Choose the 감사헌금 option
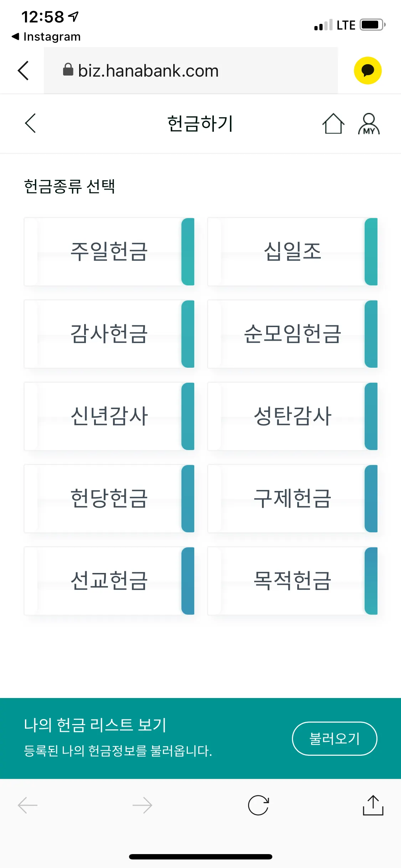This screenshot has height=868, width=401. (109, 334)
